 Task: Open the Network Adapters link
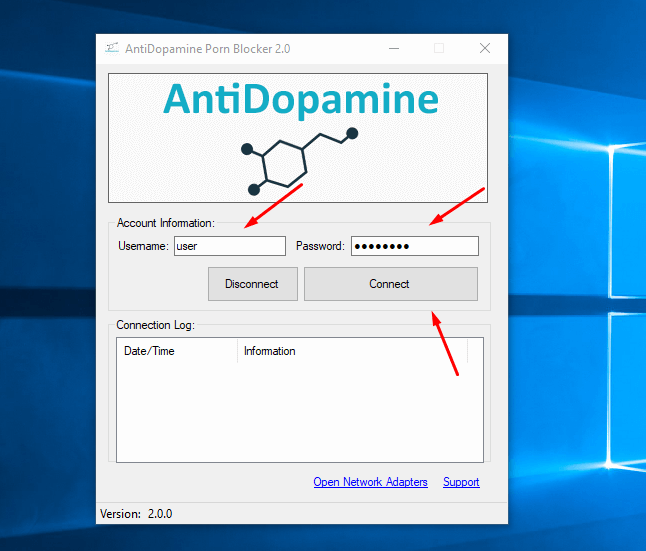[370, 482]
